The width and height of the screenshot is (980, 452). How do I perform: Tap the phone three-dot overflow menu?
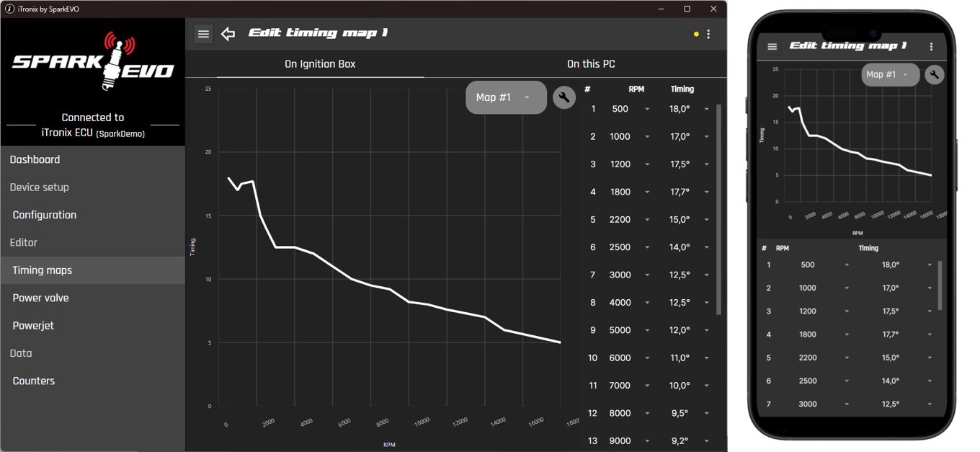pos(931,47)
